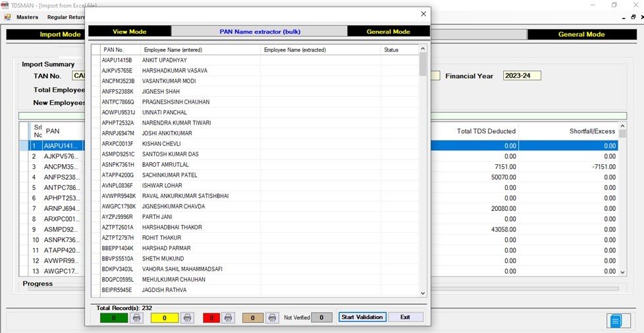Print the red count records
Screen dimensions: 644x333
(x=228, y=318)
